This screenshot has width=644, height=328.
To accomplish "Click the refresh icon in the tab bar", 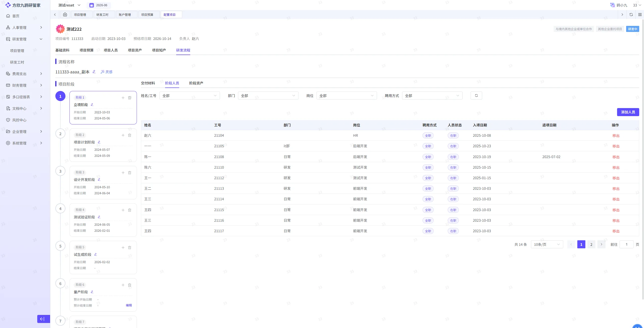I will (x=631, y=15).
